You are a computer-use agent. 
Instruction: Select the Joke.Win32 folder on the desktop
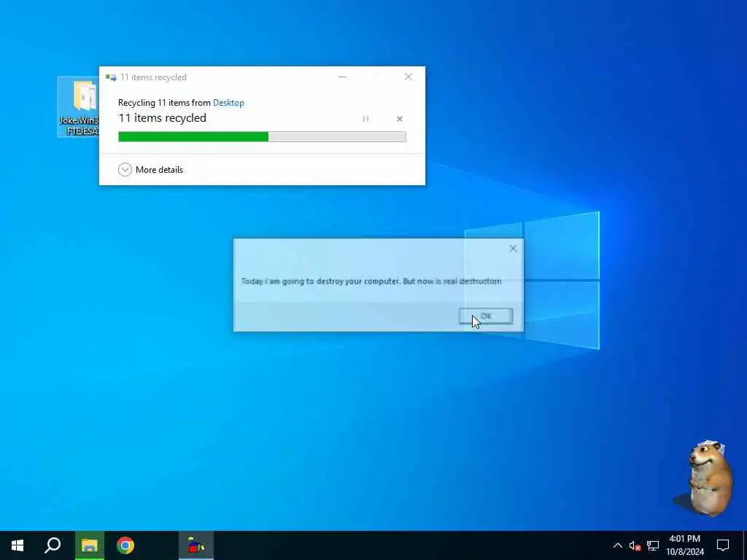pos(79,106)
